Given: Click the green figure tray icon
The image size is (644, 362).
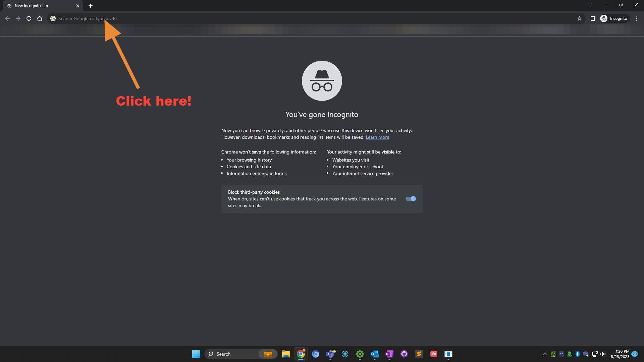Looking at the screenshot, I should coord(570,354).
